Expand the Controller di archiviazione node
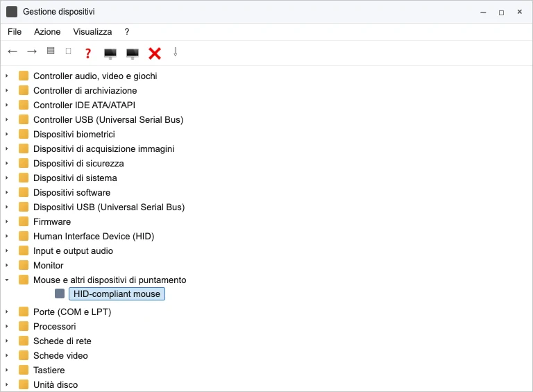Screen dimensions: 533x392 [7, 90]
